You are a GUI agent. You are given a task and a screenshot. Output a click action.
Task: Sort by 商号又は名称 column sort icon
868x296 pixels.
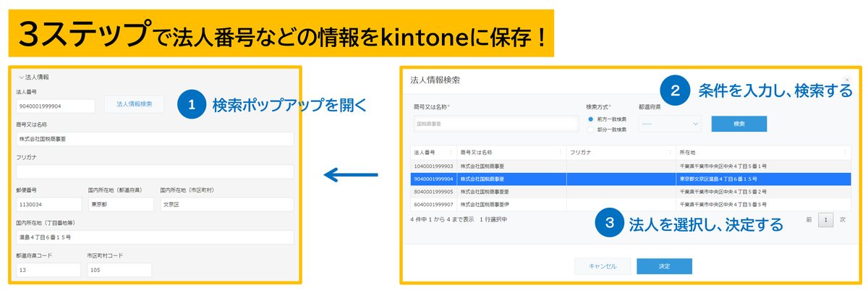(561, 153)
